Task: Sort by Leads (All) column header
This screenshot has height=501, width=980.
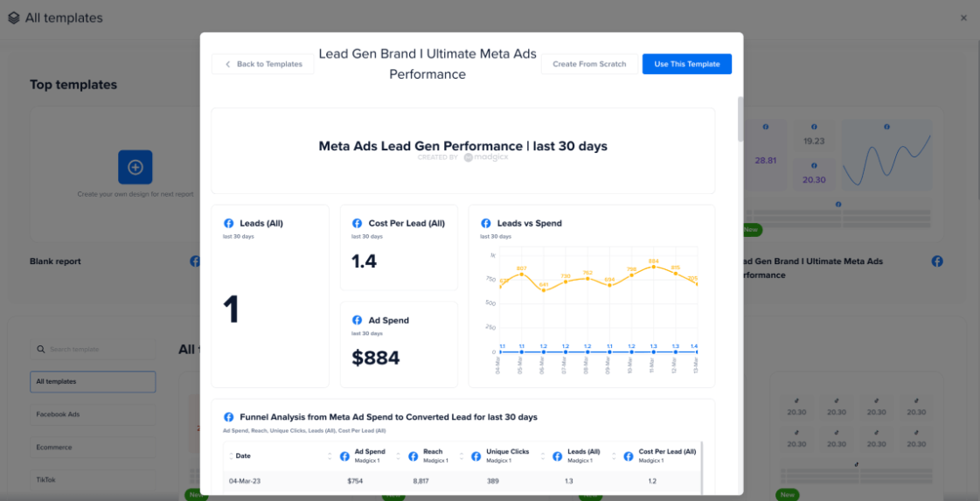Action: tap(543, 456)
